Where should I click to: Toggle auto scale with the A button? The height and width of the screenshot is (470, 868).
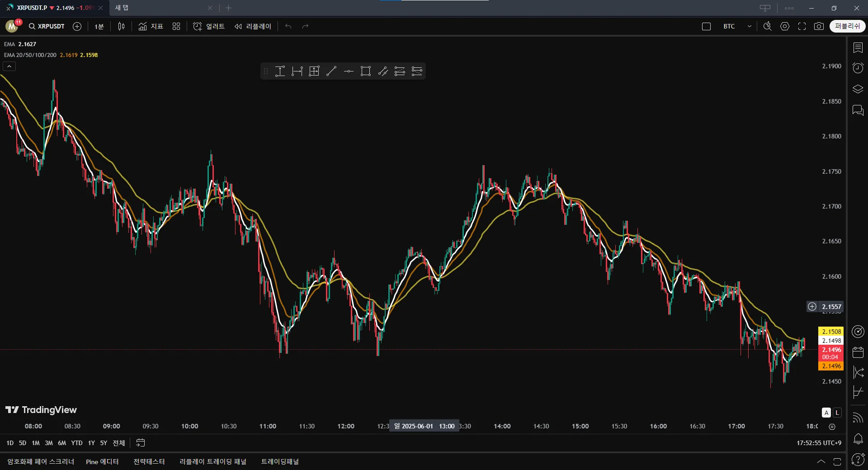pyautogui.click(x=826, y=413)
